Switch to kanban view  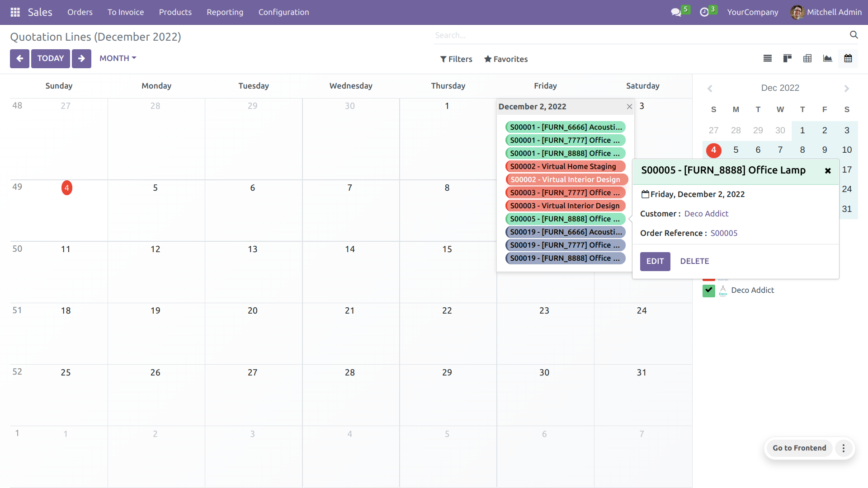point(787,58)
